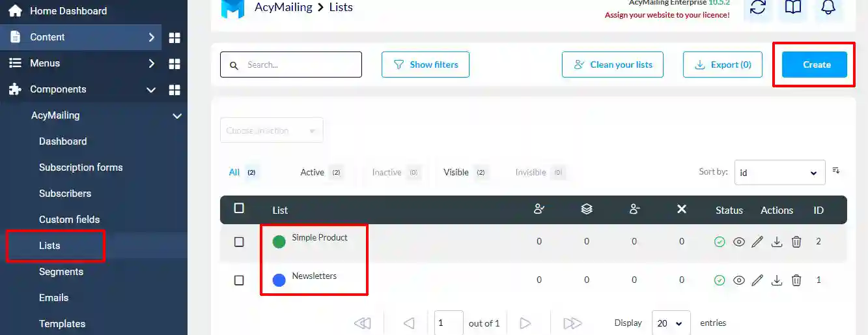
Task: Click the page number input field
Action: pos(449,323)
